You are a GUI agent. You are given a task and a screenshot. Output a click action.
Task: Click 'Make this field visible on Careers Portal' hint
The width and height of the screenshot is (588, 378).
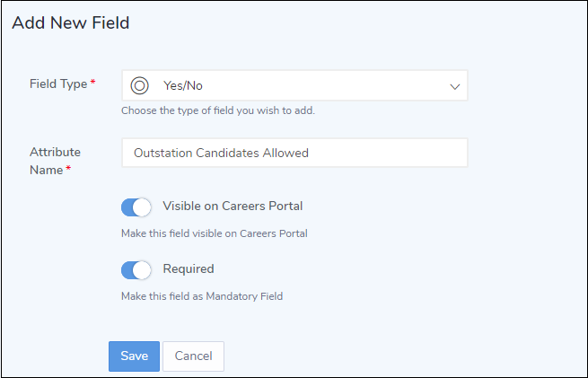(214, 233)
